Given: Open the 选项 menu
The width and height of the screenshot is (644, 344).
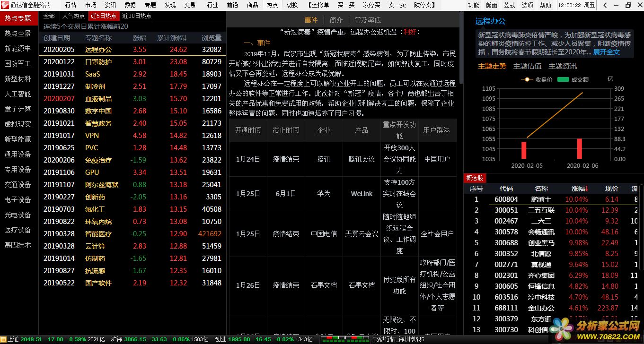Looking at the screenshot, I should 528,5.
